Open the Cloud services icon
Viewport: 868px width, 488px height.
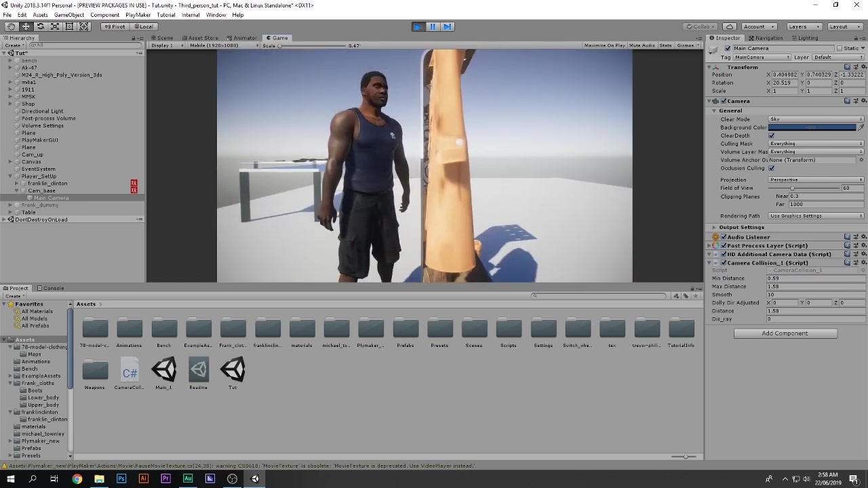point(730,26)
